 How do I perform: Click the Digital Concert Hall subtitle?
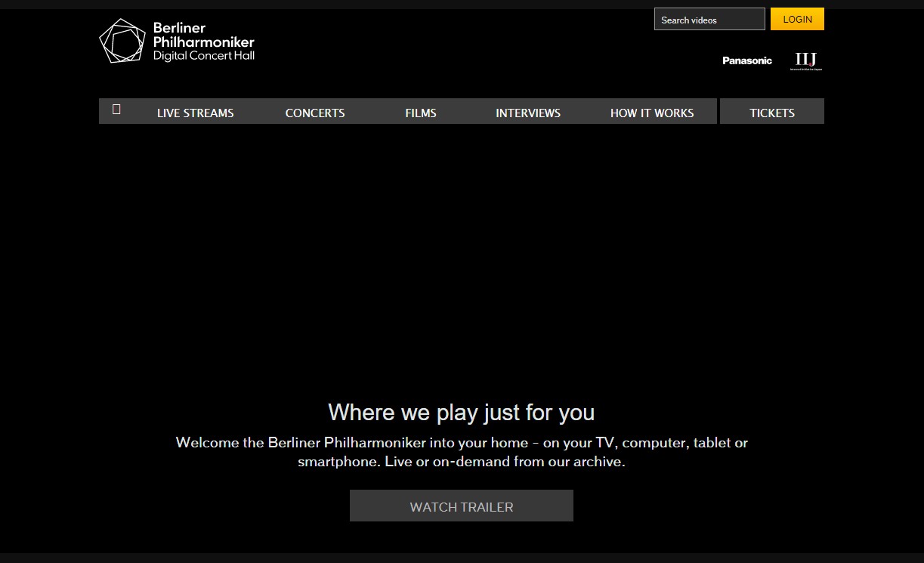[x=203, y=56]
